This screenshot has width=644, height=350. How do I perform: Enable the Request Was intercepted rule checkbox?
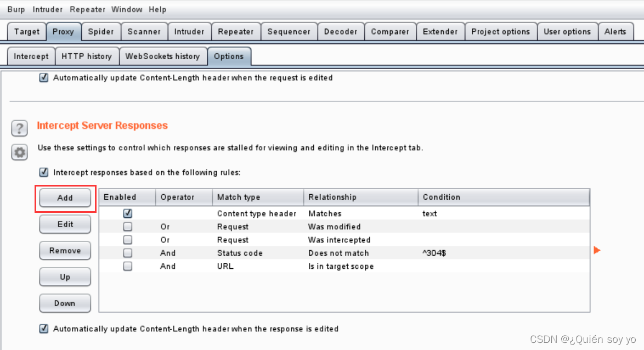pyautogui.click(x=128, y=240)
